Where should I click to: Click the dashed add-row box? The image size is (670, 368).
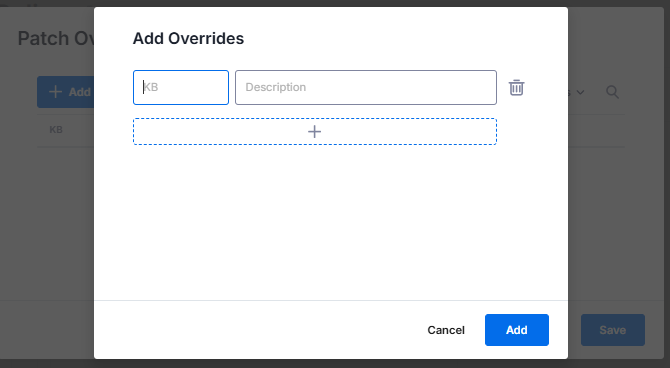pyautogui.click(x=314, y=132)
